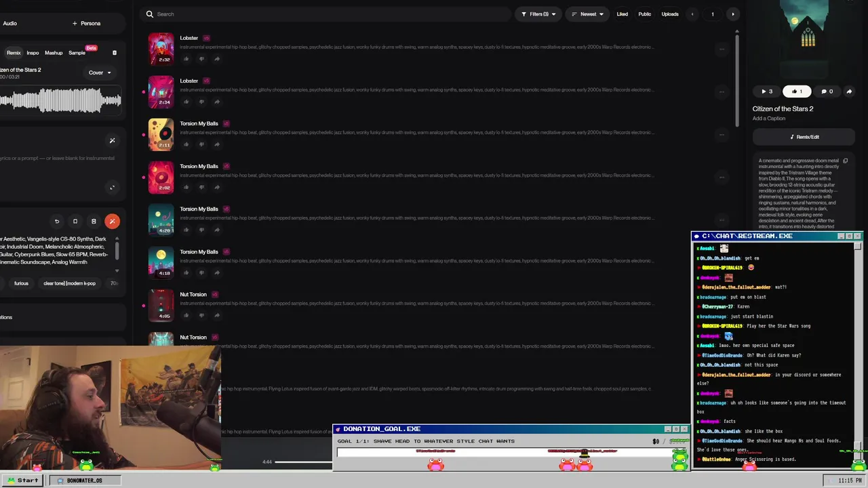Click the trash icon in styles toolbar

pos(94,221)
